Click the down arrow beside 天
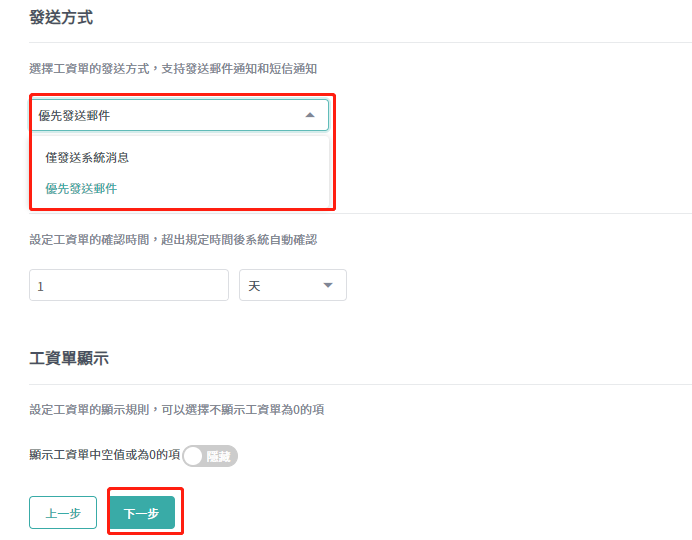 328,285
